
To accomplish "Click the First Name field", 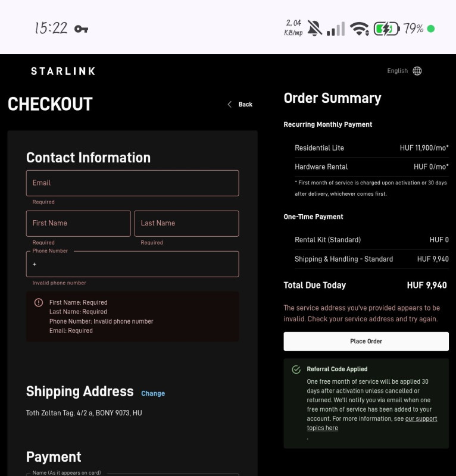I will tap(78, 224).
